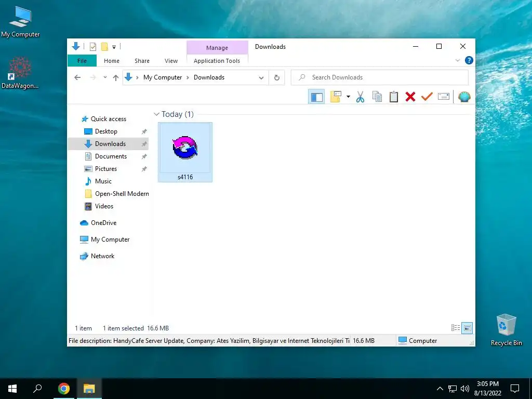Open the Open-Shell settings shell icon
Image resolution: width=532 pixels, height=399 pixels.
point(464,97)
